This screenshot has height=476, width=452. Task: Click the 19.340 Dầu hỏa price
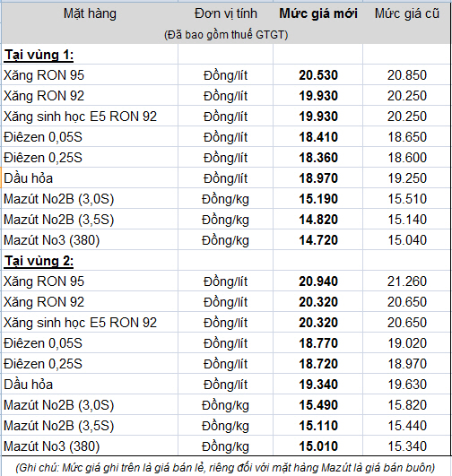[318, 385]
